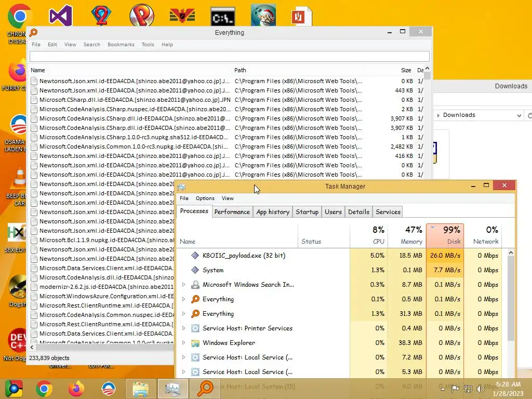
Task: Sort processes by the CPU column
Action: (x=369, y=235)
